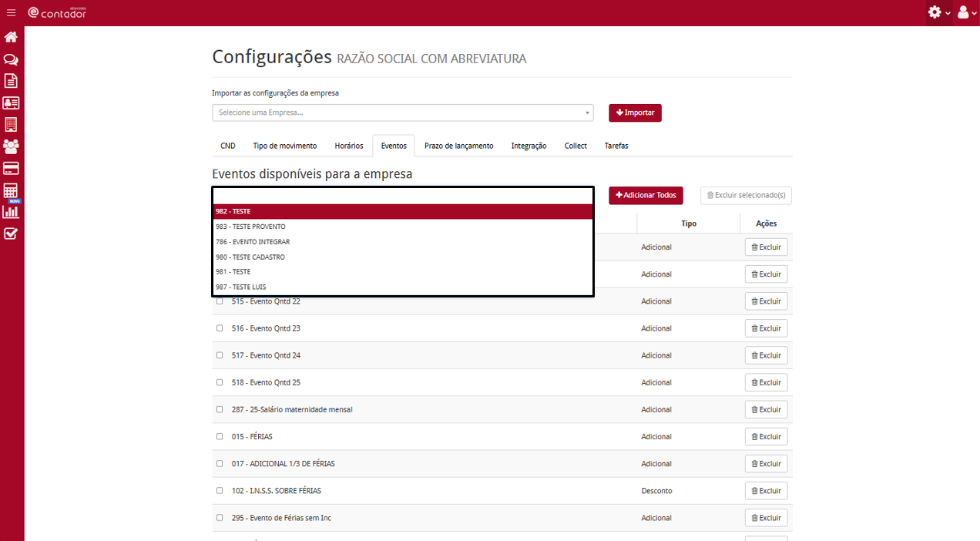Switch to the CND tab
The height and width of the screenshot is (541, 980).
228,146
